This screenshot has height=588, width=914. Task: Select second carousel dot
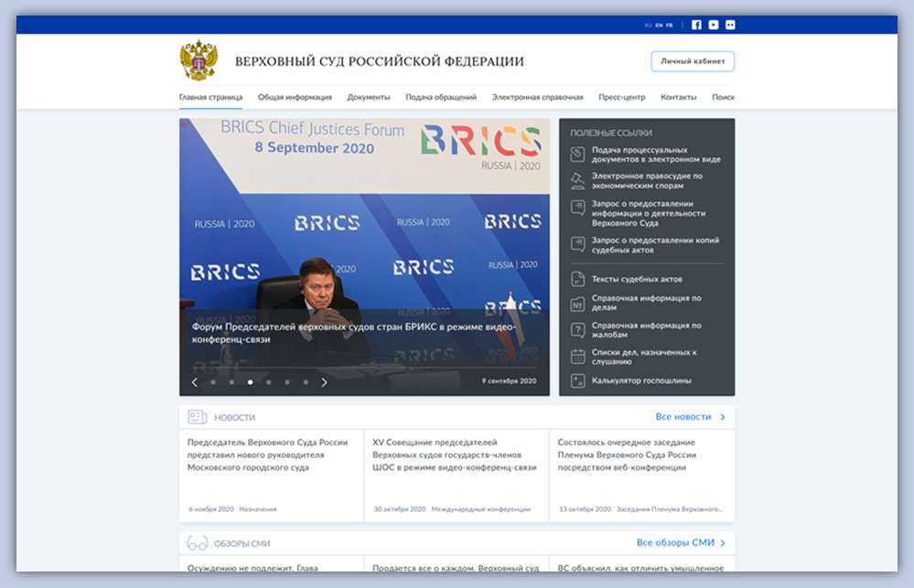coord(231,382)
